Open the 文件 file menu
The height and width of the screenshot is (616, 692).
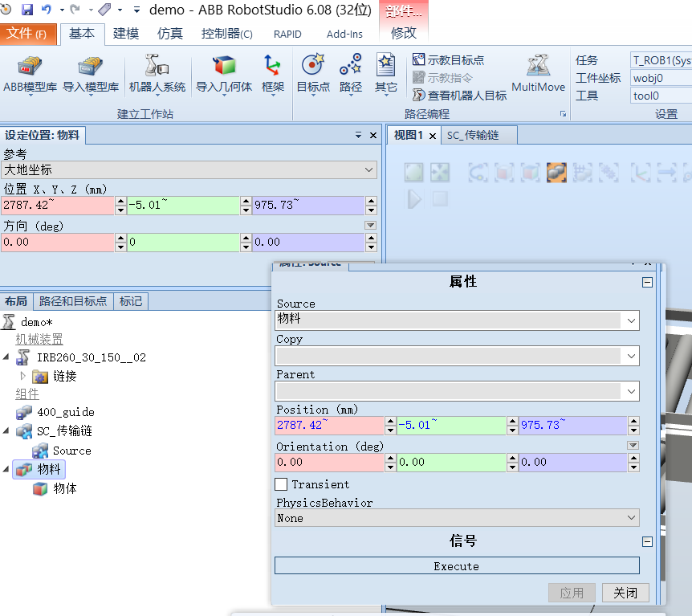coord(28,34)
